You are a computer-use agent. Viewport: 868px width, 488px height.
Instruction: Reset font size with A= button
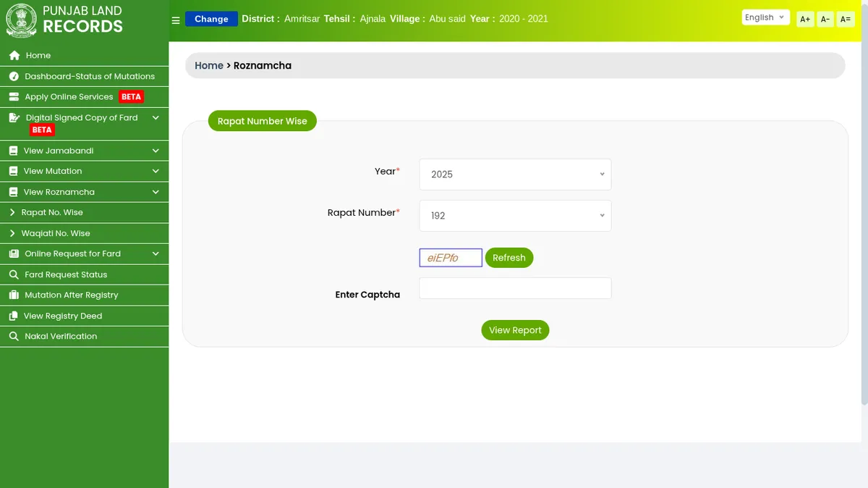click(x=845, y=20)
